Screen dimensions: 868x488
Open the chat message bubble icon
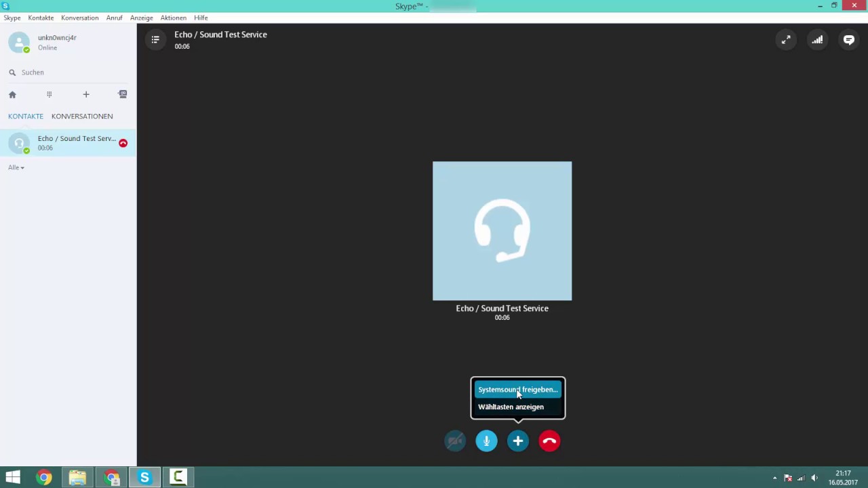point(848,40)
